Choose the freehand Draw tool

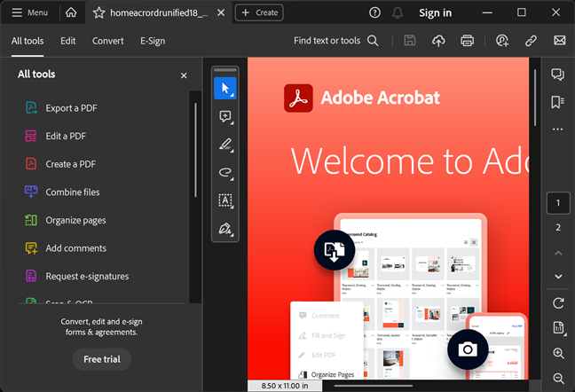pyautogui.click(x=225, y=173)
